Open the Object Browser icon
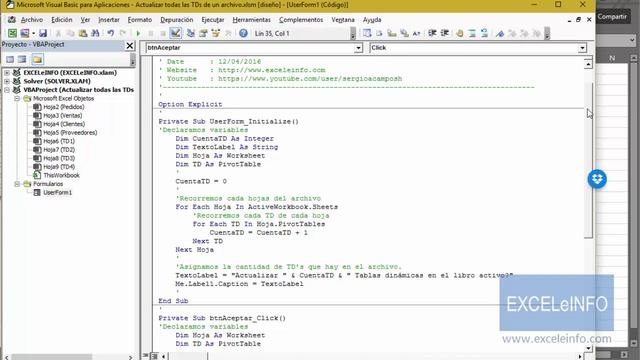640x360 pixels. coord(216,33)
